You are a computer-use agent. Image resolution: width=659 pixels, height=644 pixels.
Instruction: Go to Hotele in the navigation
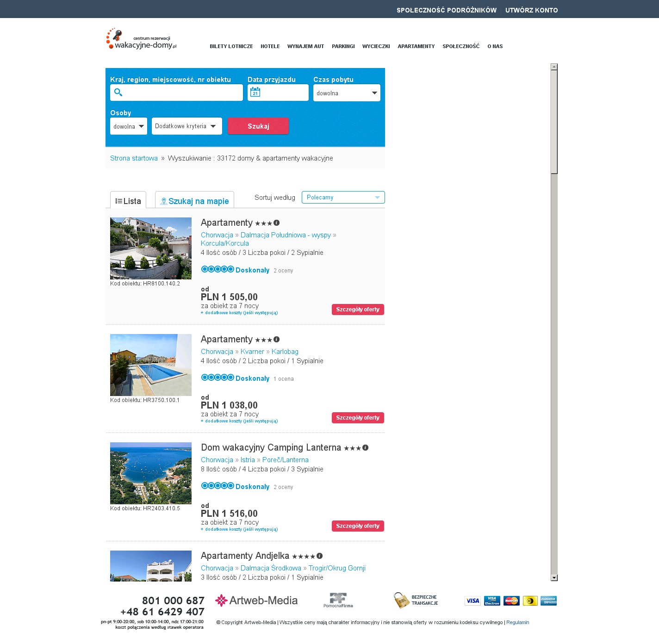point(270,46)
